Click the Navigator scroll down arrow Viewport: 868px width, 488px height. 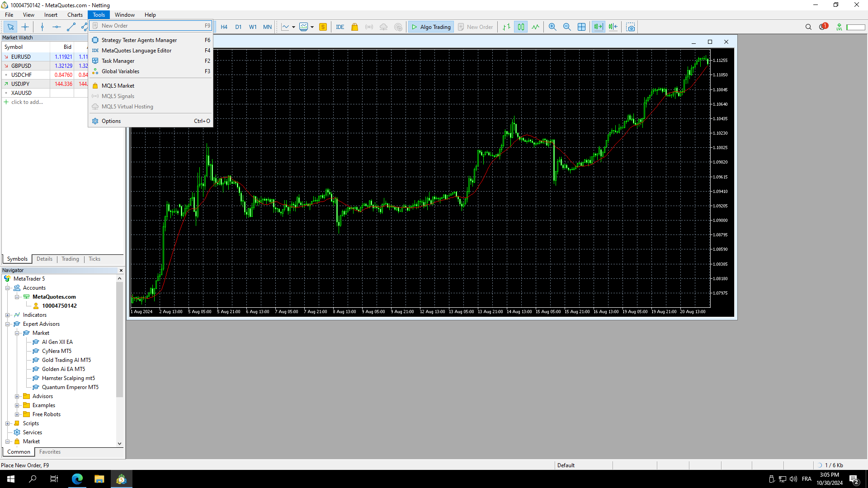point(119,444)
